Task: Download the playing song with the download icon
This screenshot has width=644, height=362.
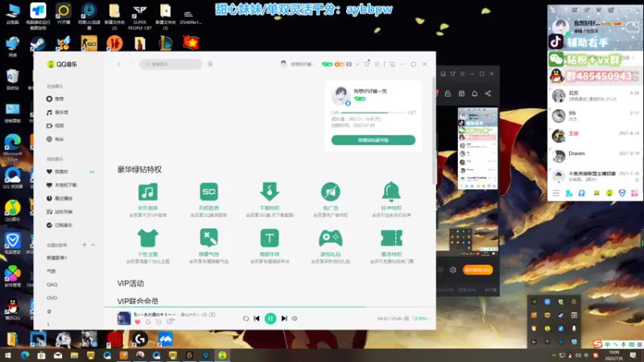Action: pos(148,323)
